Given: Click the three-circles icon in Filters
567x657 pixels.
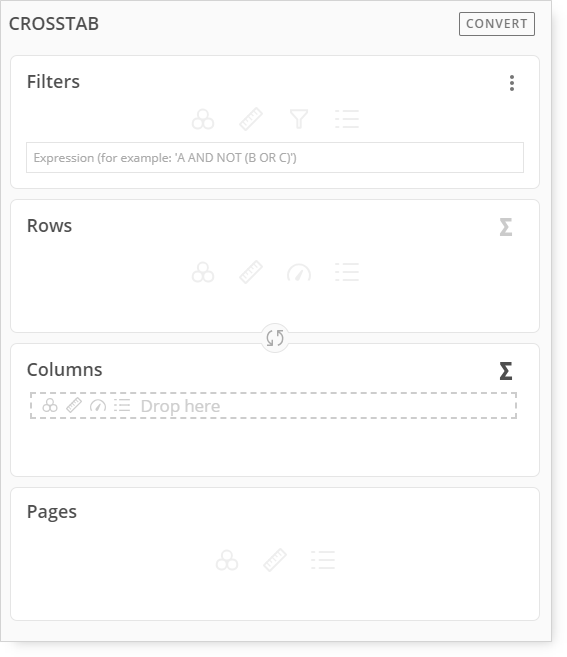Looking at the screenshot, I should tap(203, 119).
